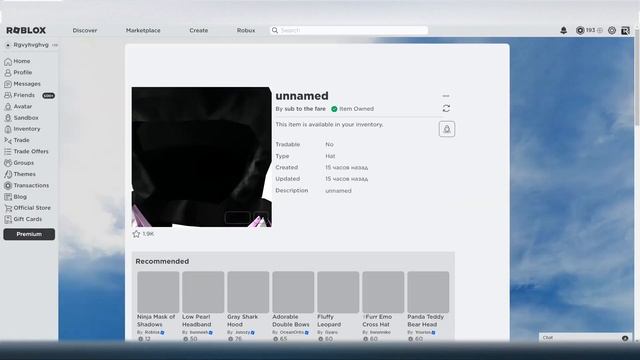Open Gift Cards in sidebar

point(23,219)
